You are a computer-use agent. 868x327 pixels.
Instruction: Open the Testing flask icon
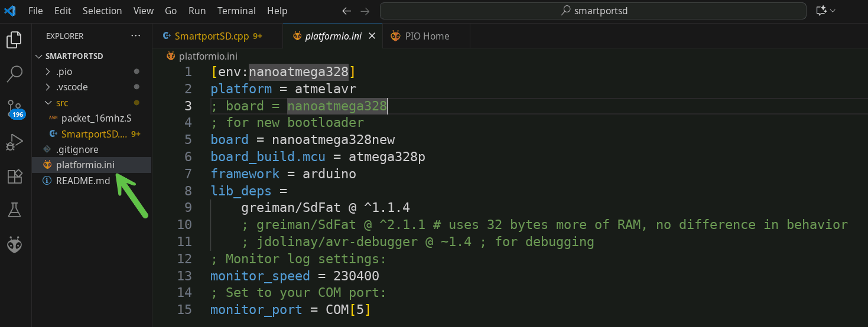pyautogui.click(x=14, y=210)
